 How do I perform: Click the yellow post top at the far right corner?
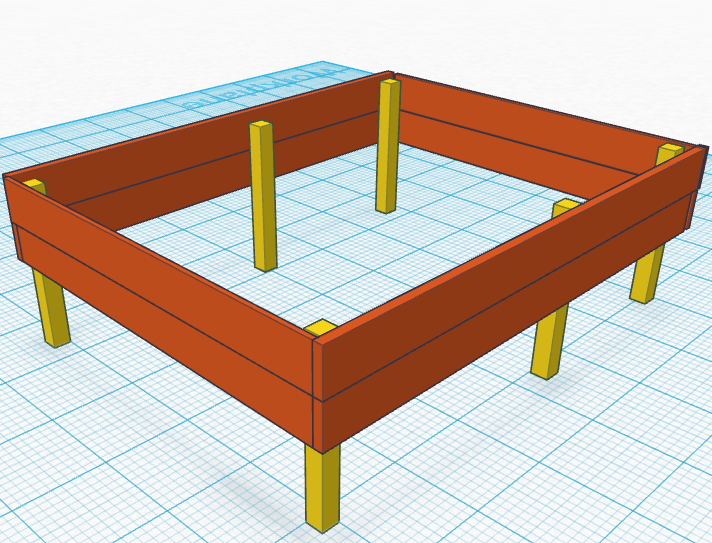tap(670, 151)
